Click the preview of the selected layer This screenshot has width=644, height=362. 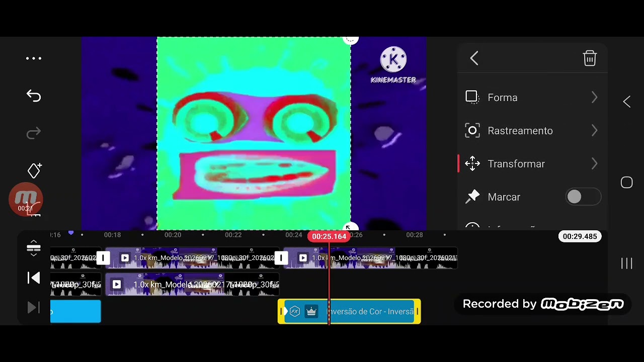pos(254,133)
